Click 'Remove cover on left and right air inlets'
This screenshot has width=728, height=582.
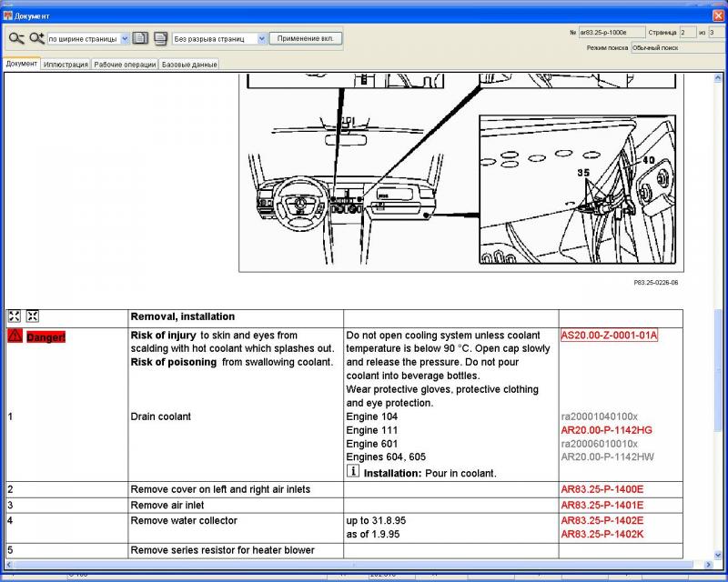220,489
